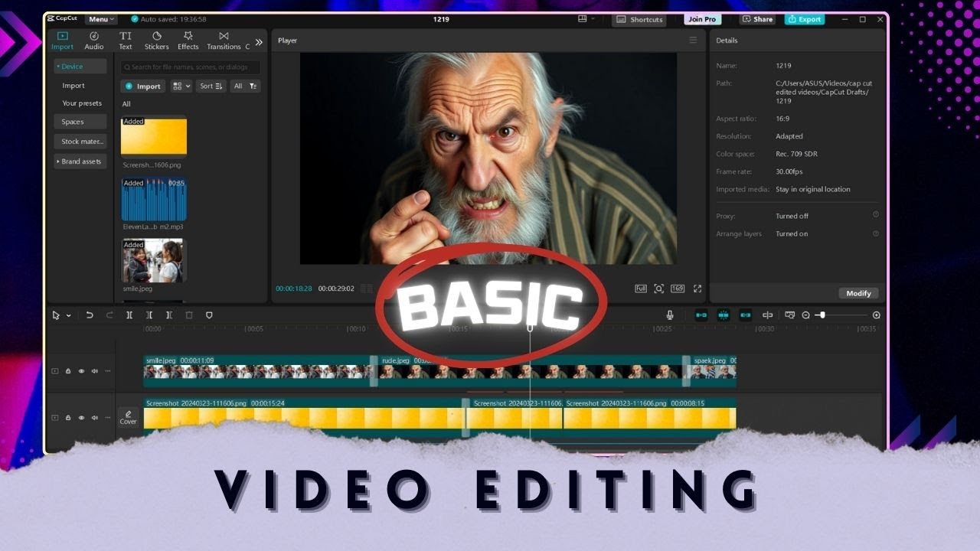The height and width of the screenshot is (551, 980).
Task: Open the Player panel options menu
Action: [693, 41]
